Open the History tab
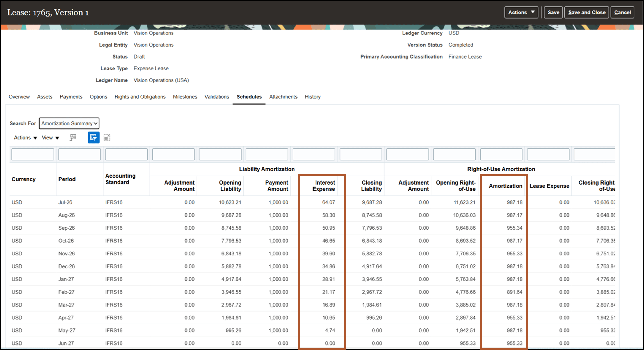The height and width of the screenshot is (350, 644). tap(312, 97)
